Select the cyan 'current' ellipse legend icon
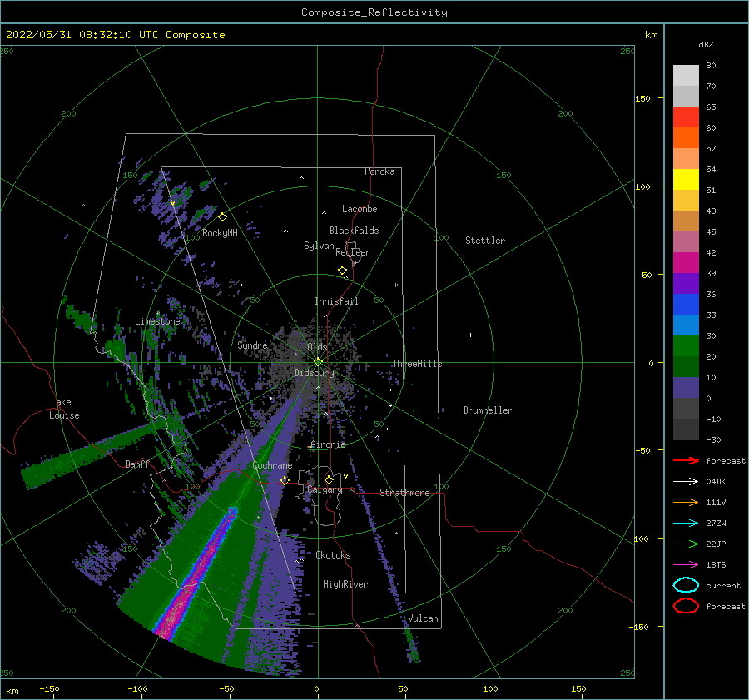This screenshot has width=749, height=700. coord(686,585)
